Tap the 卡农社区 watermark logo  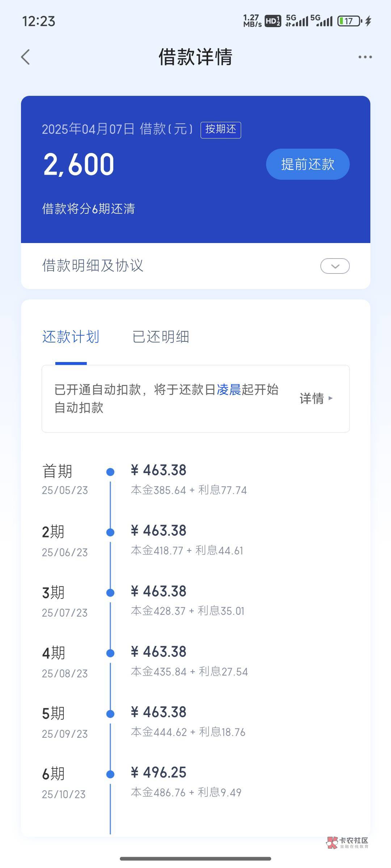(x=347, y=842)
